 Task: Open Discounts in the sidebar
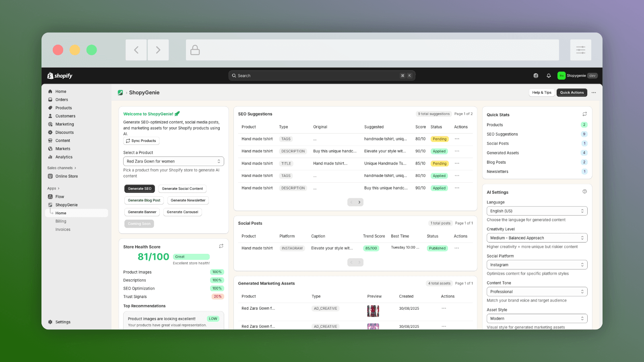tap(64, 132)
